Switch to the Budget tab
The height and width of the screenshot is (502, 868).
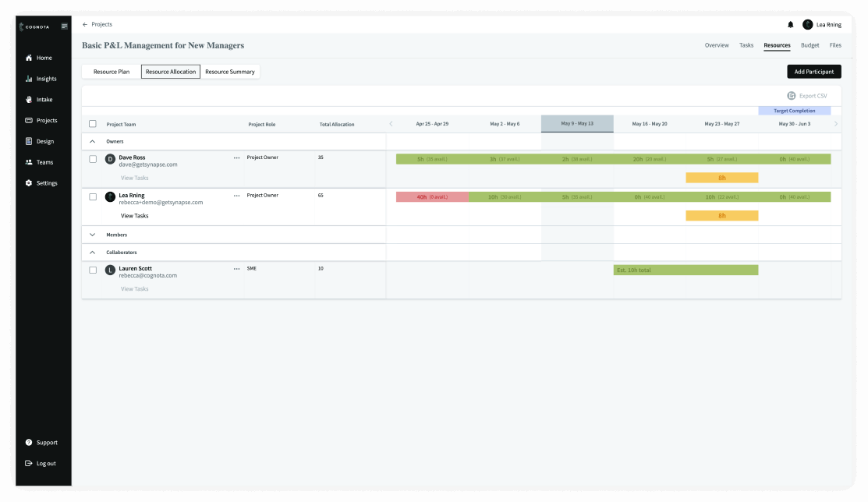pos(810,45)
